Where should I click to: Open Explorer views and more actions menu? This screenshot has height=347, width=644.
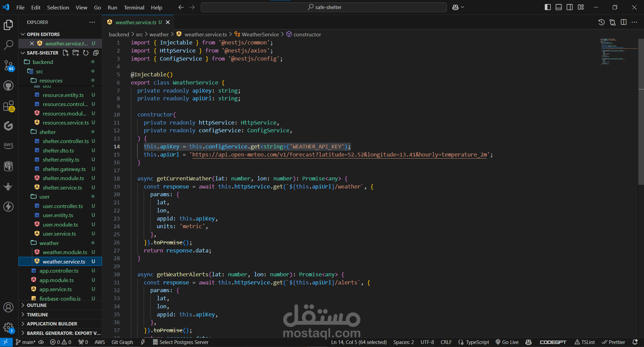[x=92, y=22]
